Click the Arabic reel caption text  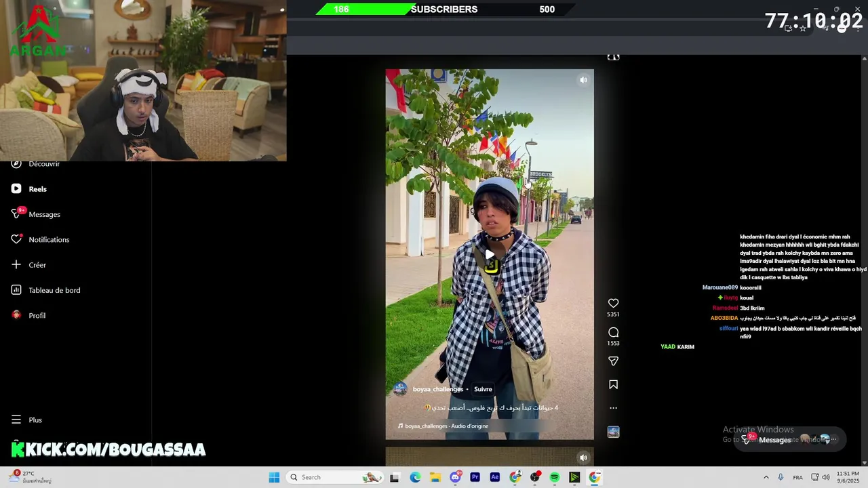coord(491,407)
